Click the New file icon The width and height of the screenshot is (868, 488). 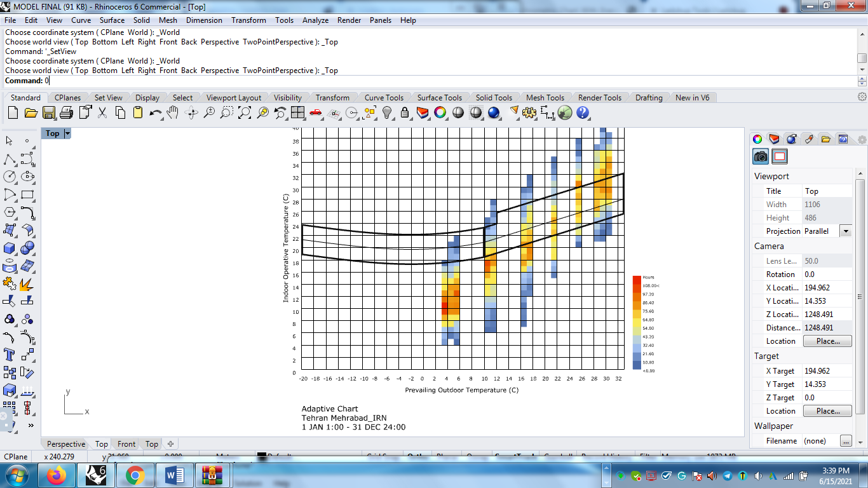click(x=13, y=113)
